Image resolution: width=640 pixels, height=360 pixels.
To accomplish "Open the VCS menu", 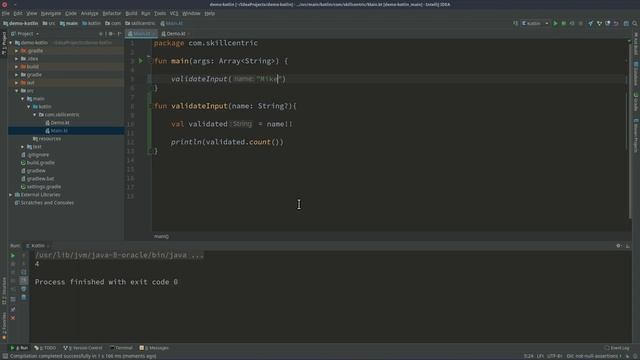I will (174, 13).
